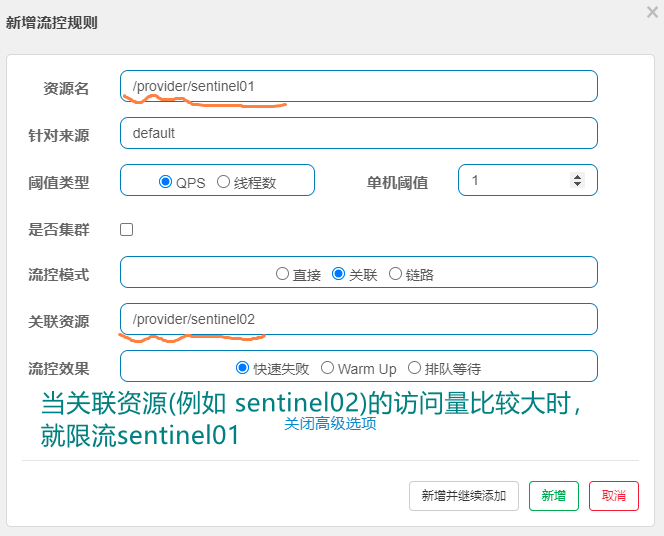Click the red 取消 button
Screen dimensions: 664x536
pyautogui.click(x=614, y=496)
